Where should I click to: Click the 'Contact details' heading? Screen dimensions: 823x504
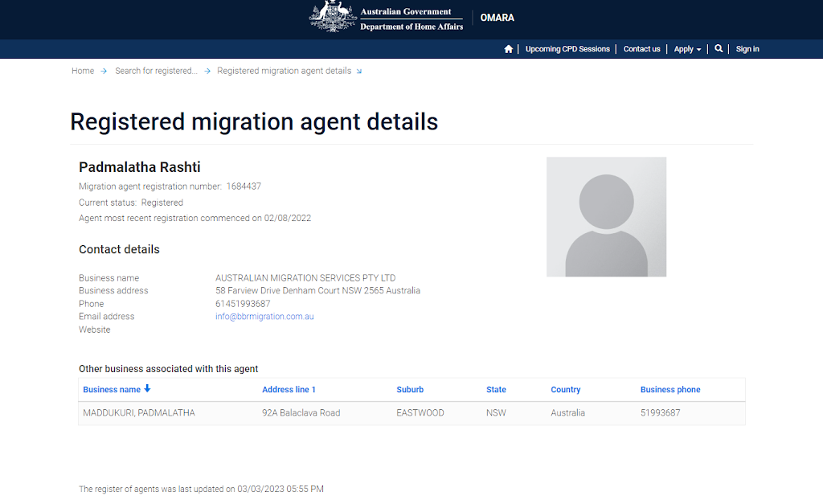(x=119, y=249)
